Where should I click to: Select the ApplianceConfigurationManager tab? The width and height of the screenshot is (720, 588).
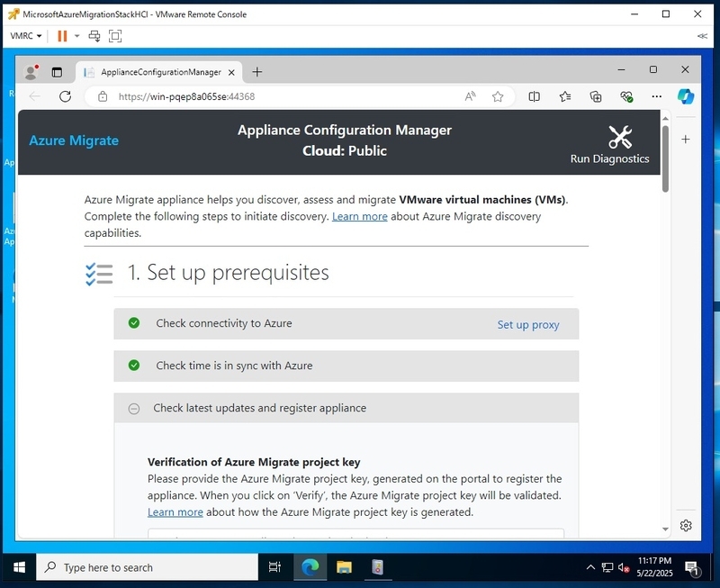point(159,72)
